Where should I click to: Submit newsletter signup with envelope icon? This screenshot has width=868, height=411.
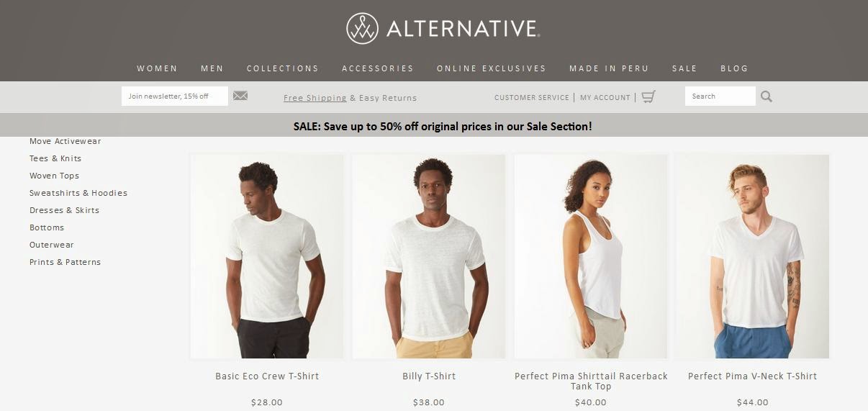[240, 96]
